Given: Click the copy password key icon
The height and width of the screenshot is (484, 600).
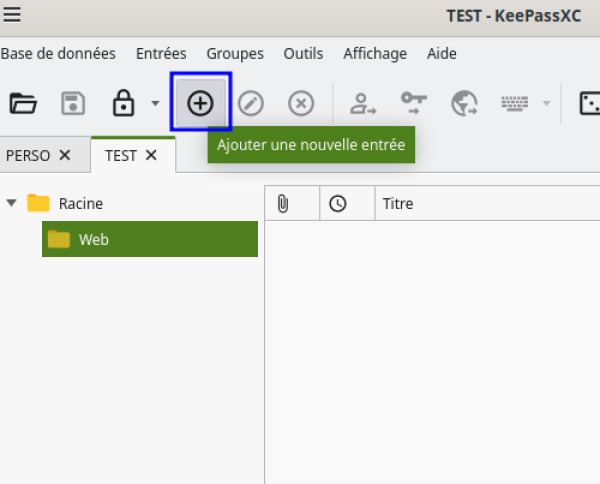Looking at the screenshot, I should pos(414,103).
